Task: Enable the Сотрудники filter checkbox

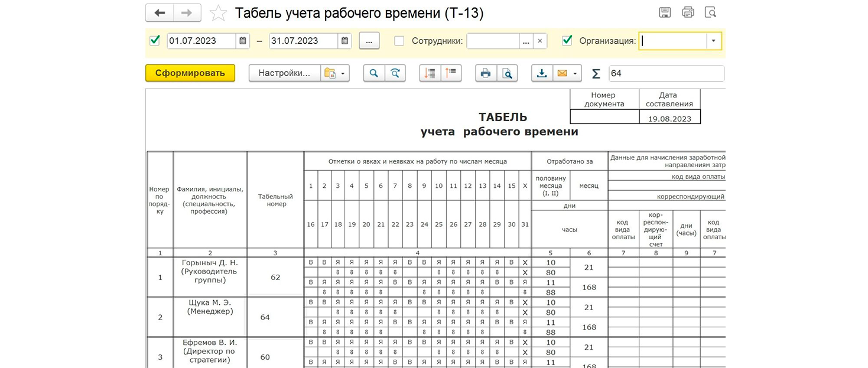Action: click(x=399, y=41)
